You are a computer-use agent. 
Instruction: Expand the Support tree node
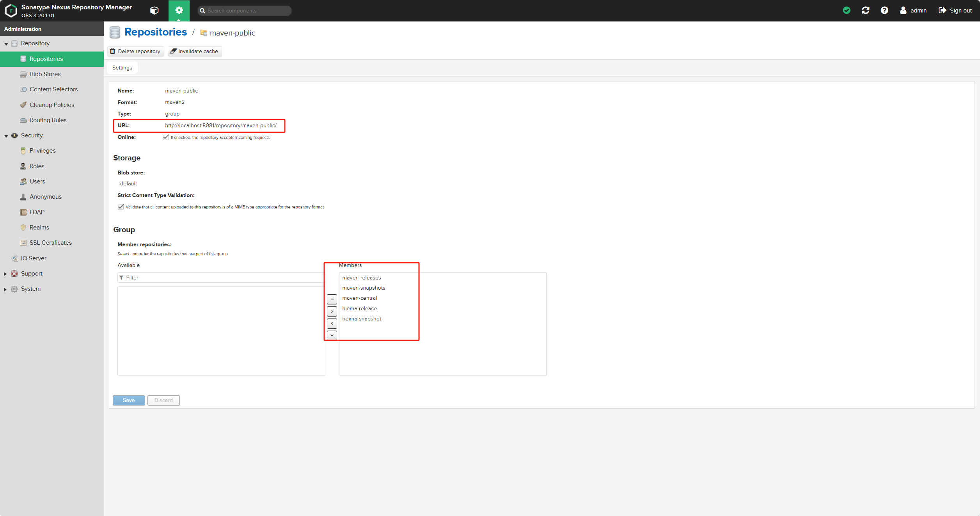(5, 274)
